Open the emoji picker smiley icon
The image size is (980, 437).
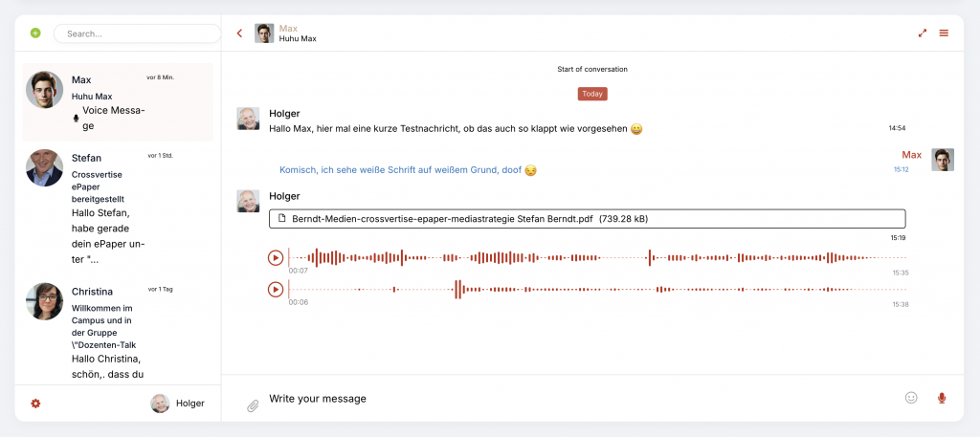(x=911, y=398)
